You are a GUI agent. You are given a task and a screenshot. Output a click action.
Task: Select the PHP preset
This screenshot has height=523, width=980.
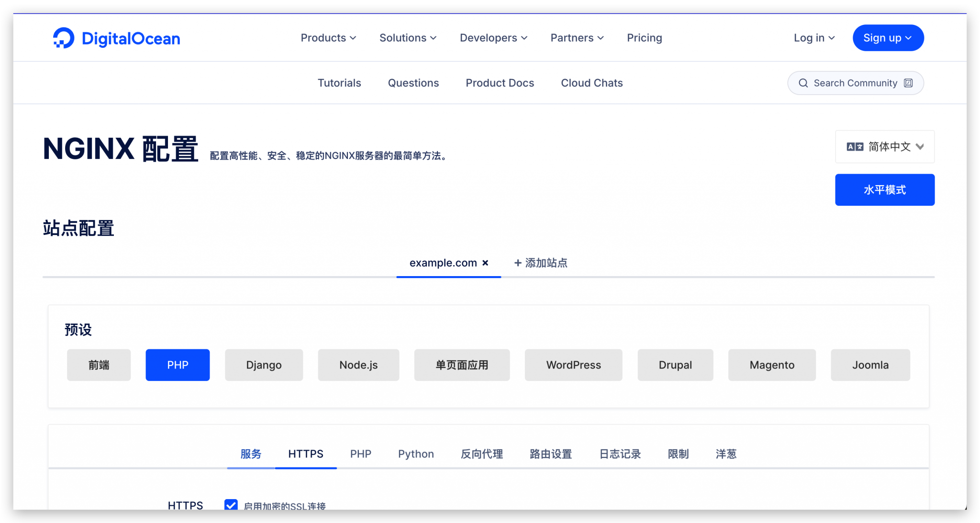178,365
